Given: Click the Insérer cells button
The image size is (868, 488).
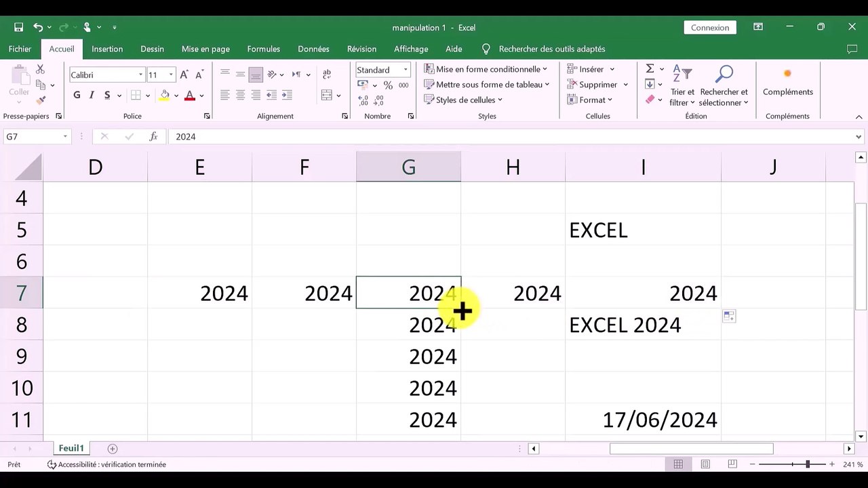Looking at the screenshot, I should click(x=591, y=69).
